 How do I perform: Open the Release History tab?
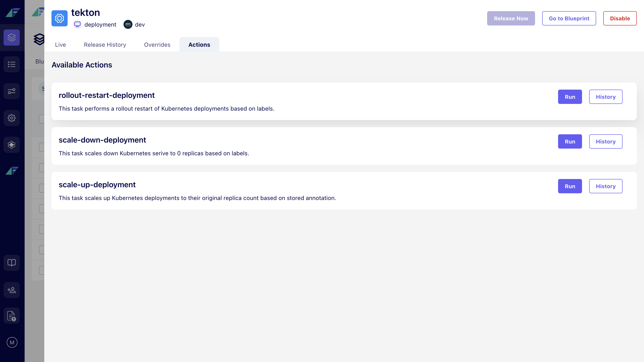click(105, 45)
